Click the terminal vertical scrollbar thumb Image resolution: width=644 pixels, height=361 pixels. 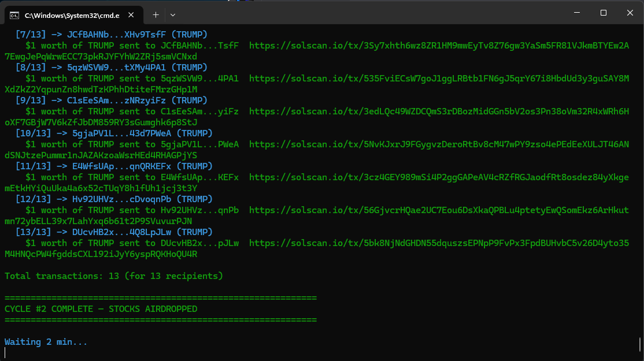pos(640,344)
